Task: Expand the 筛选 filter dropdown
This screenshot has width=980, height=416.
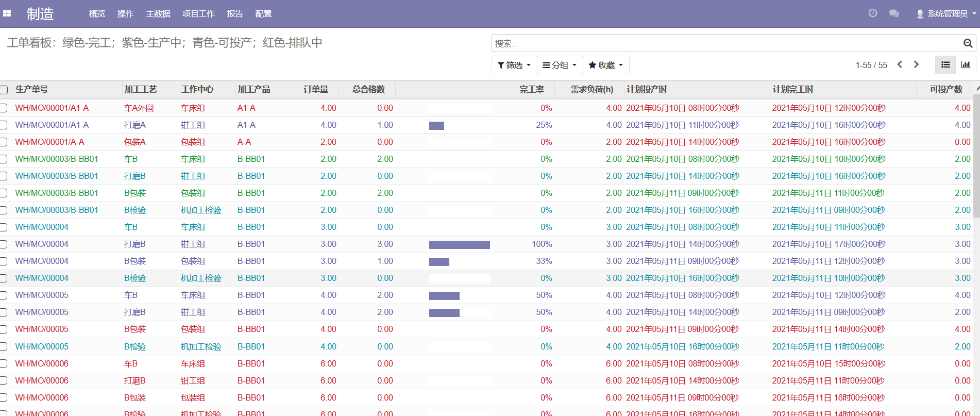Action: click(514, 65)
